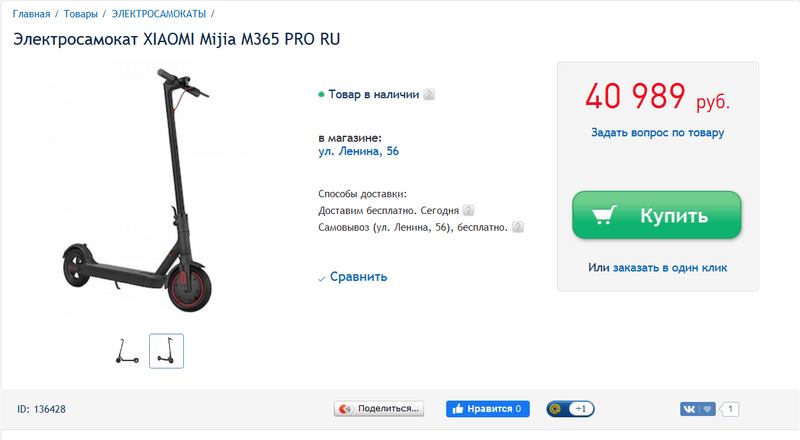Click the green Купить button
Viewport: 800px width, 440px height.
[x=657, y=215]
